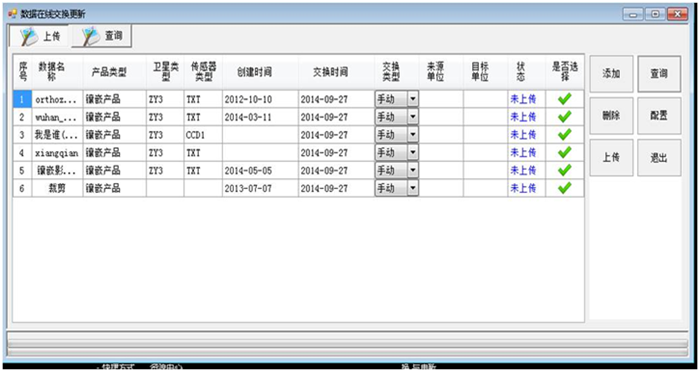Select the 裁剪 data name cell
The height and width of the screenshot is (372, 700).
(x=58, y=188)
